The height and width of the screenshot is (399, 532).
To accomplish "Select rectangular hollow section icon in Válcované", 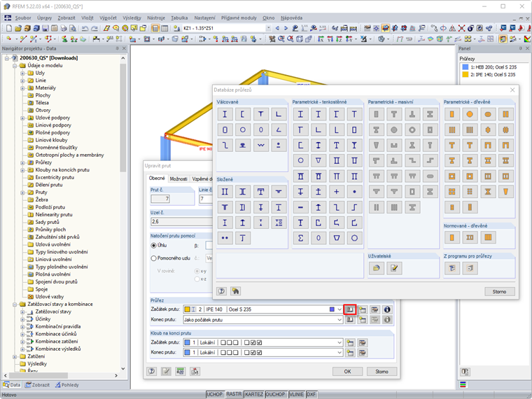I will click(225, 129).
